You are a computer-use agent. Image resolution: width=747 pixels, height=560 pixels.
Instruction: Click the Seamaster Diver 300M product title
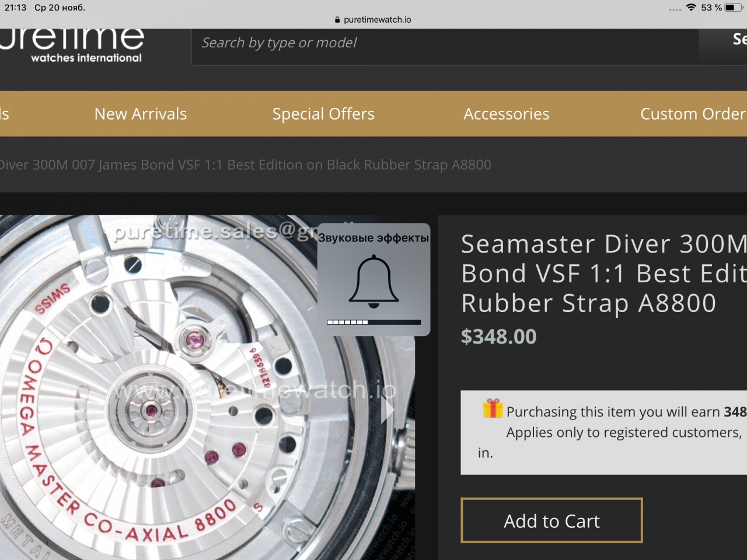click(x=601, y=273)
